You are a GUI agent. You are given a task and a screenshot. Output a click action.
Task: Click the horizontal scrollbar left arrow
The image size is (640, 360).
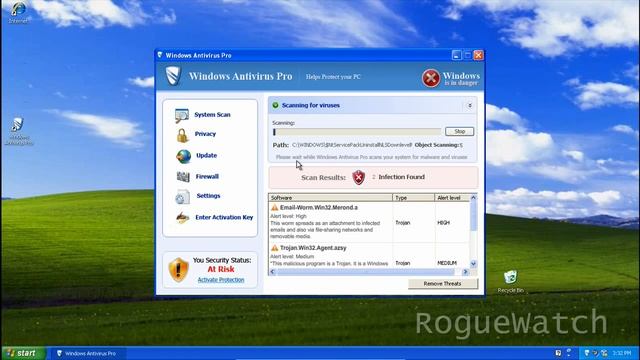[x=272, y=272]
